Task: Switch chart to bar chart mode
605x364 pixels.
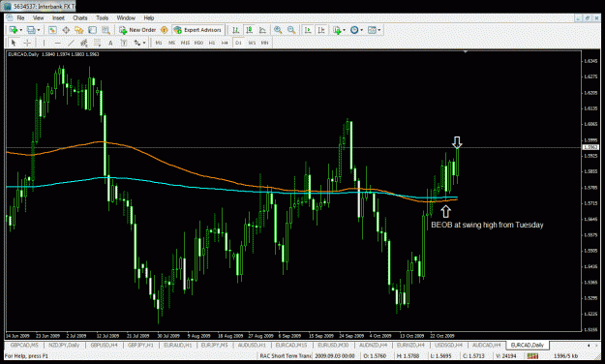Action: point(235,30)
